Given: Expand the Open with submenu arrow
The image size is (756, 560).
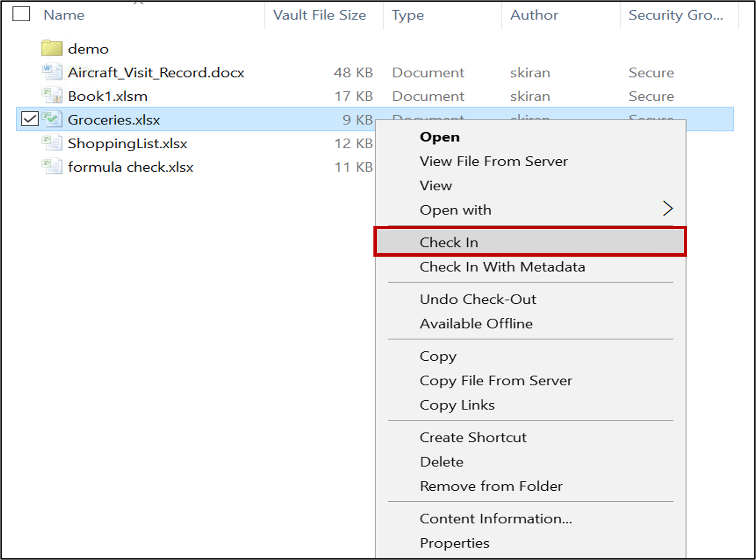Looking at the screenshot, I should [667, 209].
